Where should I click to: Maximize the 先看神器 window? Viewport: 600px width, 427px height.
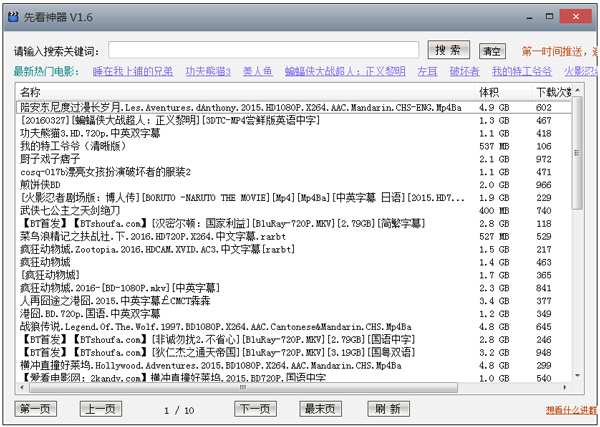pos(549,16)
